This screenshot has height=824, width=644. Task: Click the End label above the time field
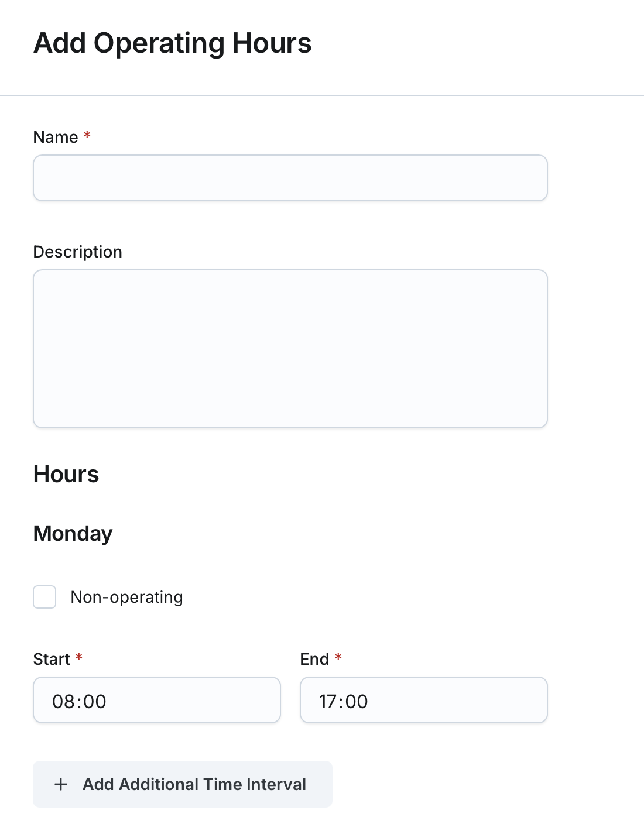coord(314,659)
